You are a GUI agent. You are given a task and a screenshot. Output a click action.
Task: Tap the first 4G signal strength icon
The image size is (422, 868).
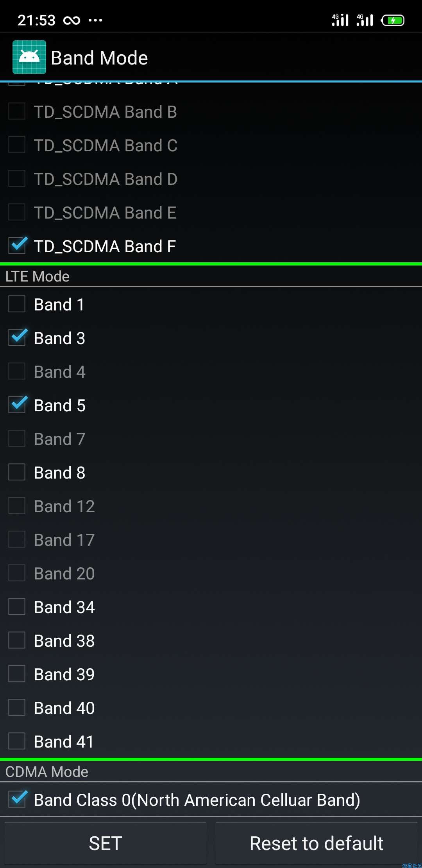[x=340, y=20]
